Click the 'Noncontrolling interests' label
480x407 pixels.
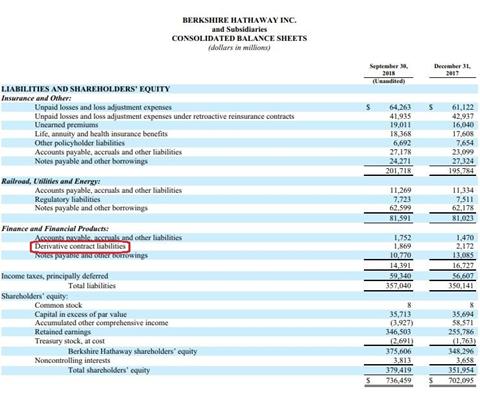click(72, 361)
